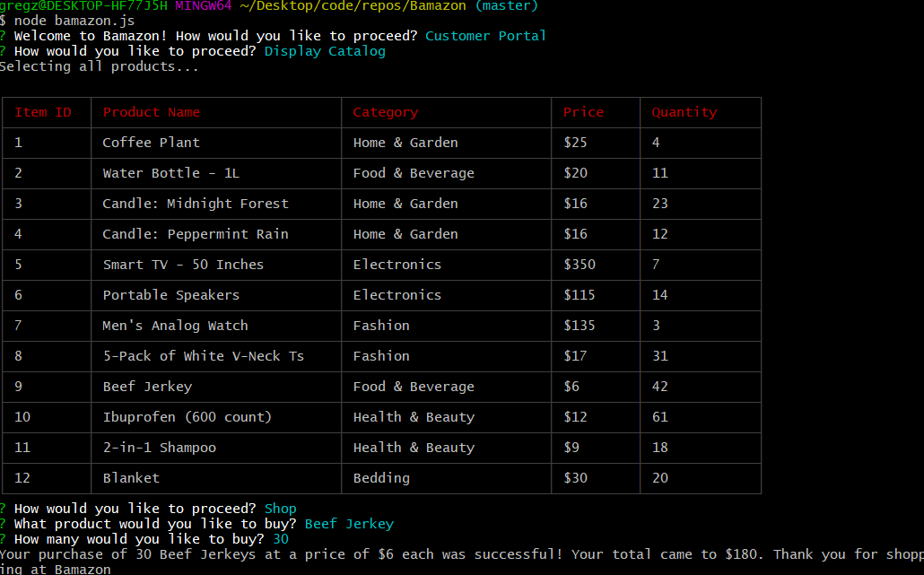The height and width of the screenshot is (575, 924).
Task: Click the "2-in-1 Shampoo" product name
Action: tap(160, 448)
